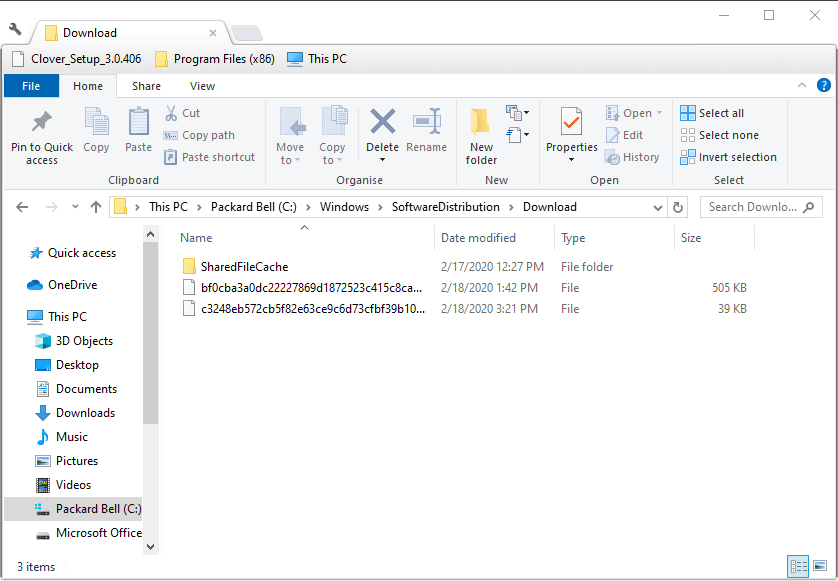Open the Copy to menu

pyautogui.click(x=332, y=136)
